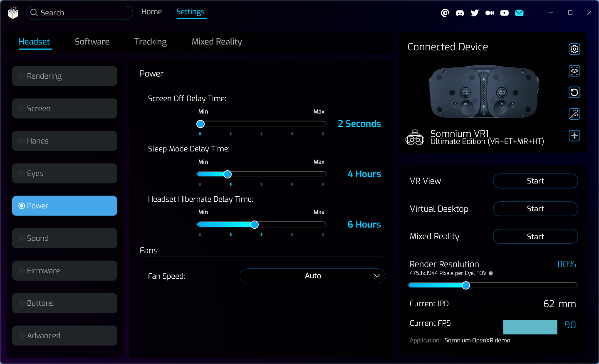The image size is (599, 364).
Task: Open the Twitter link icon
Action: pos(475,13)
